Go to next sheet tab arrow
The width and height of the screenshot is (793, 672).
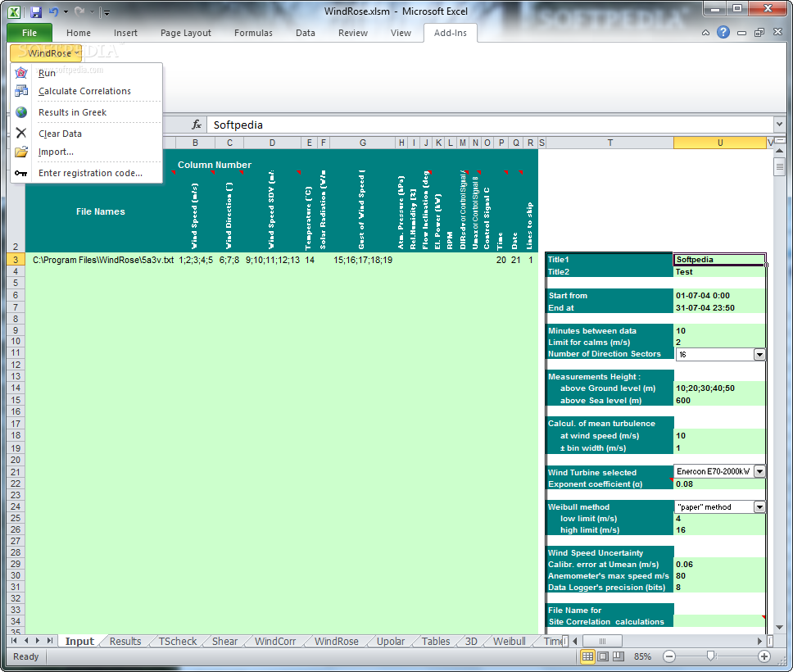[x=38, y=641]
